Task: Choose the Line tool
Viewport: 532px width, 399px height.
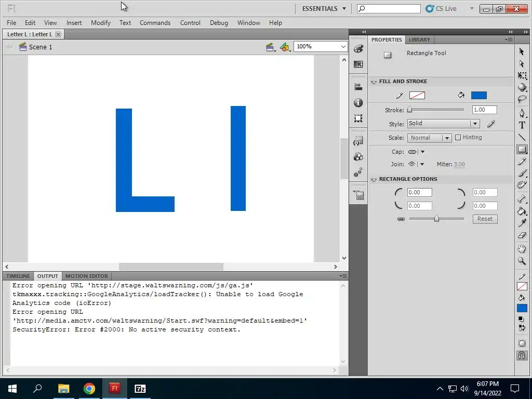Action: tap(522, 137)
